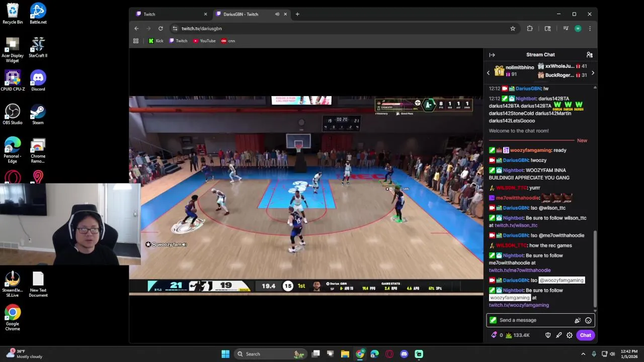Open Opera browser on taskbar
The height and width of the screenshot is (362, 644).
point(389,354)
